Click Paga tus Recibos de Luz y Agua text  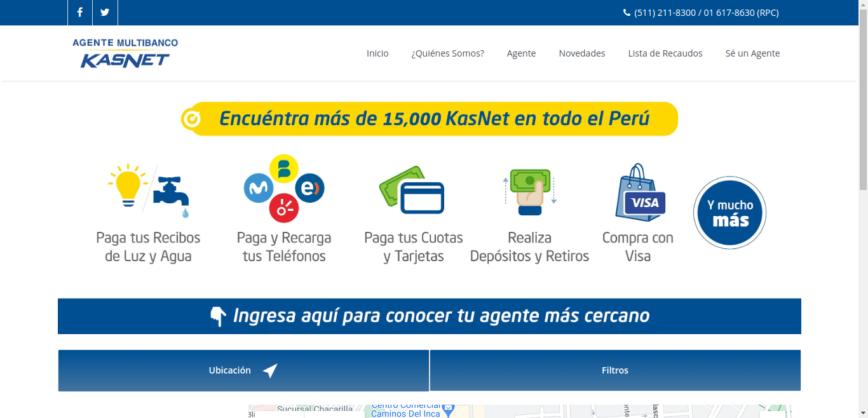(x=148, y=247)
